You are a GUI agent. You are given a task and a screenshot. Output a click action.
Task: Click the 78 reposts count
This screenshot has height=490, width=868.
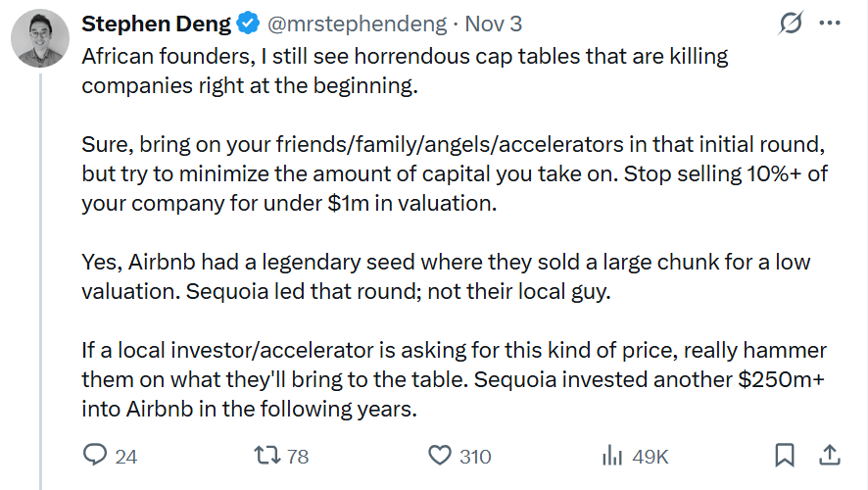[298, 457]
